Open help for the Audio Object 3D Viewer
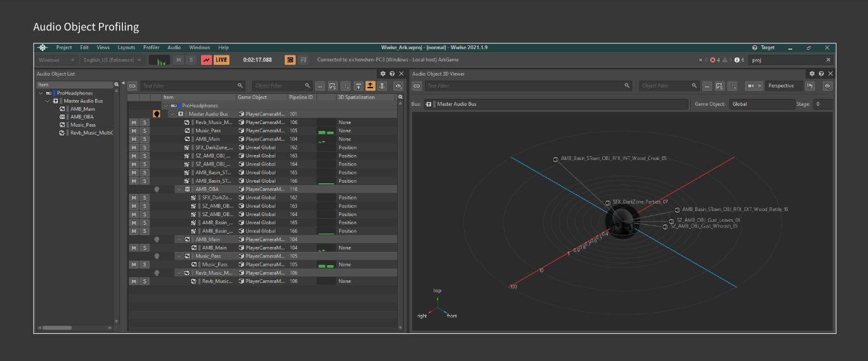This screenshot has height=361, width=868. point(821,74)
